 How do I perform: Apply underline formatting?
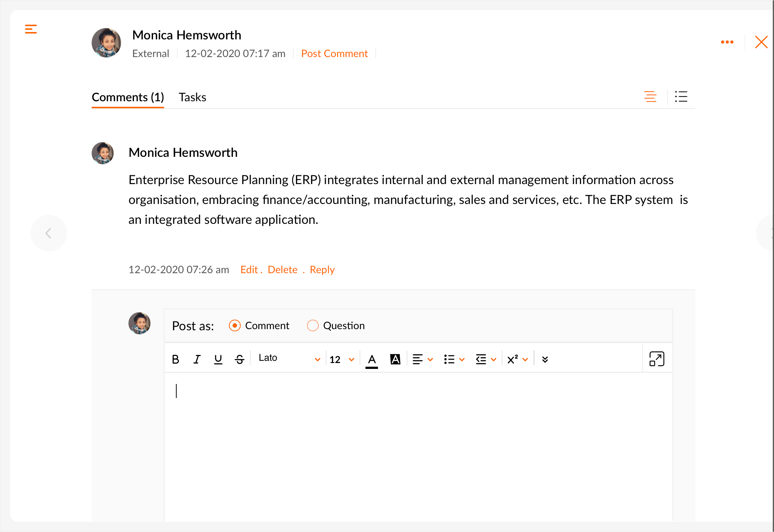pos(218,359)
